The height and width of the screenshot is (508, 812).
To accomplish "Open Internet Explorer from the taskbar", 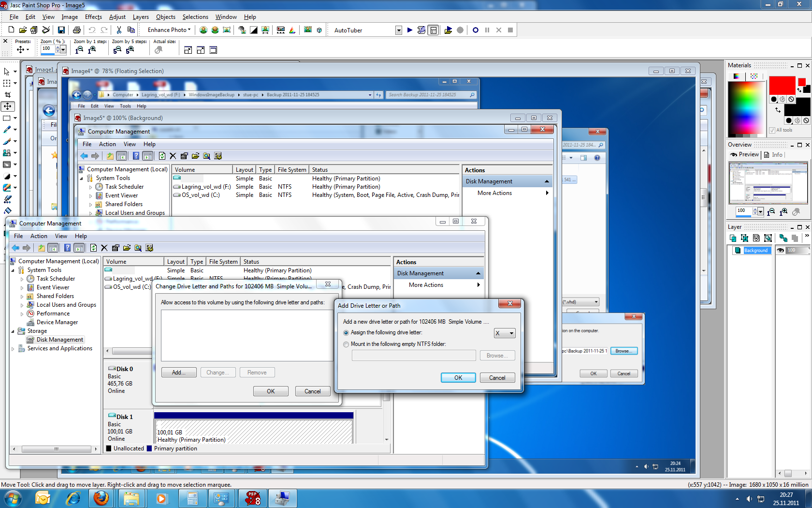I will point(72,498).
